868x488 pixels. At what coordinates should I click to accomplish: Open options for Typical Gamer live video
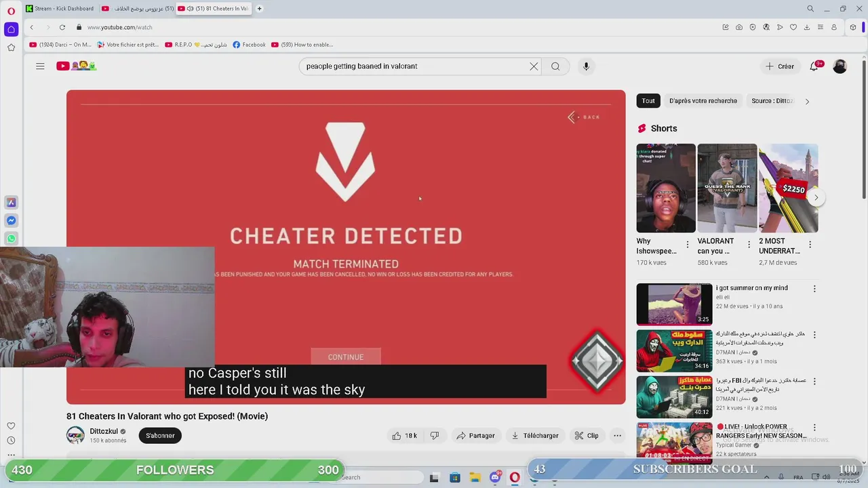(814, 428)
